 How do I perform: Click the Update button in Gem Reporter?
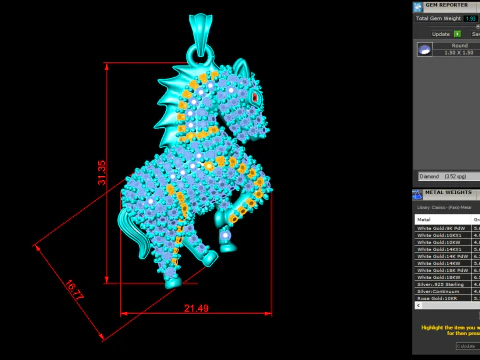(441, 34)
